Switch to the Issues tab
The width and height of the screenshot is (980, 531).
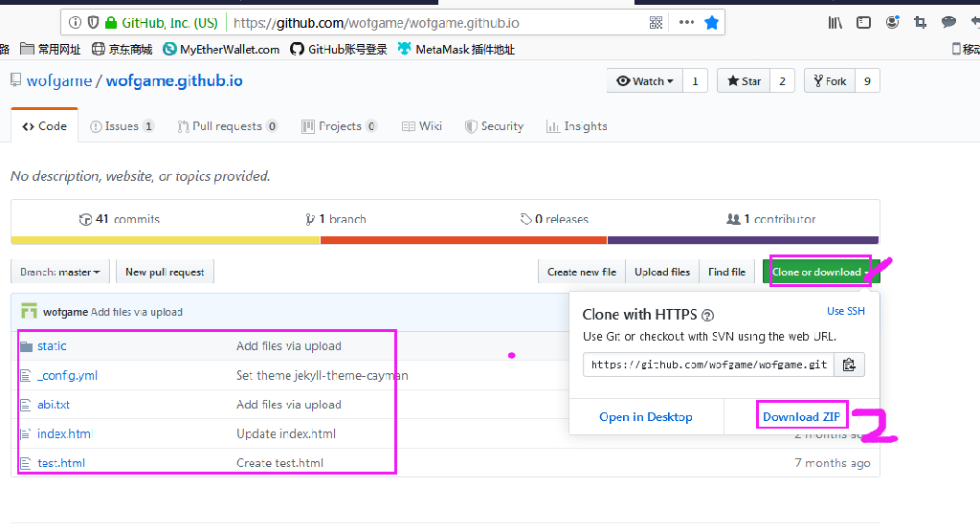click(122, 126)
